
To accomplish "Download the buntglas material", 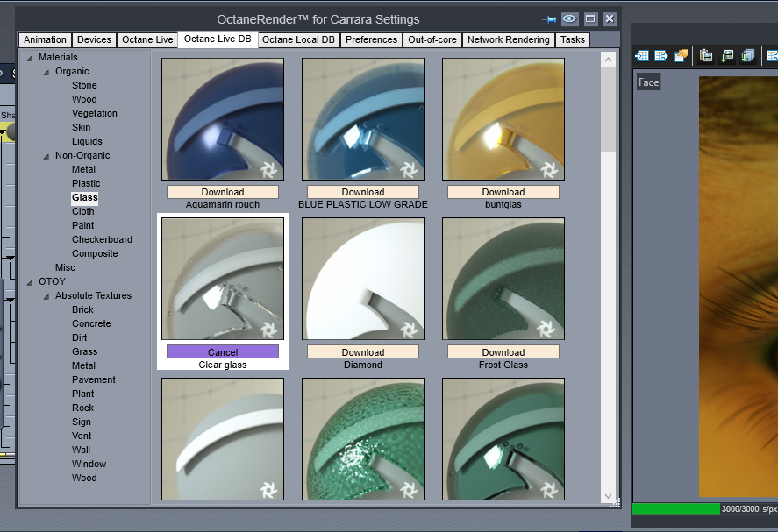I will pyautogui.click(x=503, y=192).
